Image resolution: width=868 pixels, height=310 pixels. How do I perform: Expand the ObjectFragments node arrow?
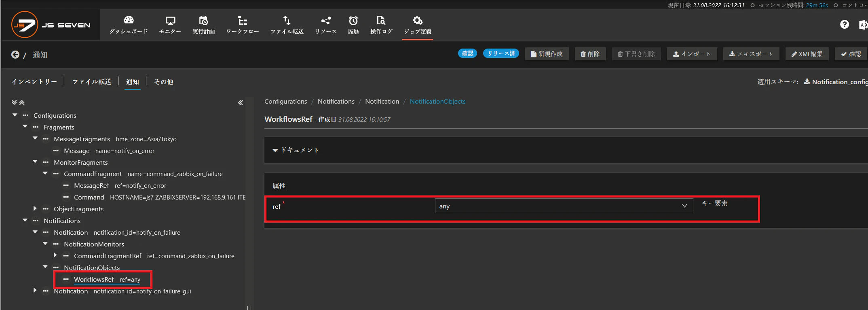click(35, 208)
